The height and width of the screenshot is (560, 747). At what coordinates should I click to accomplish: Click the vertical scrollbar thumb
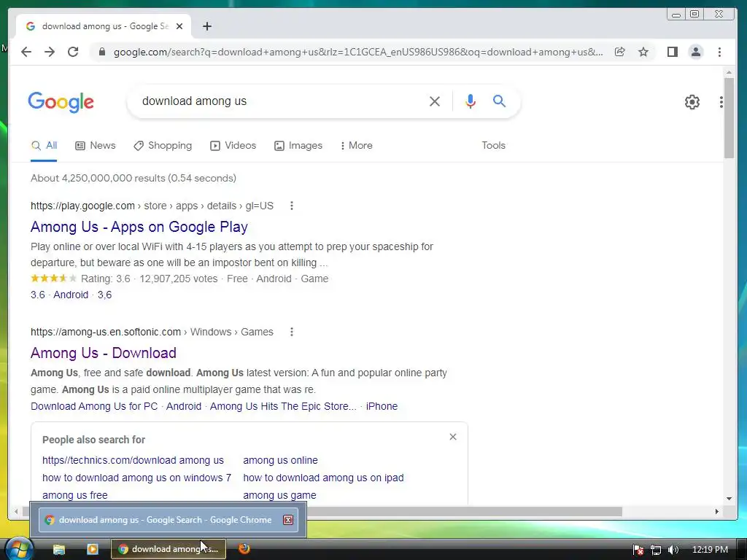729,117
